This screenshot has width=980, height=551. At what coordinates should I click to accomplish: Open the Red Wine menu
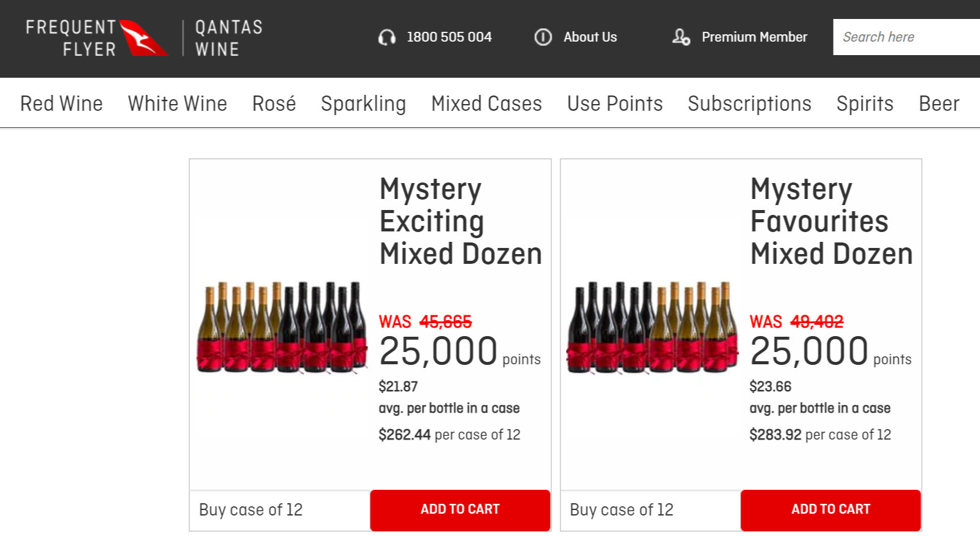coord(61,103)
